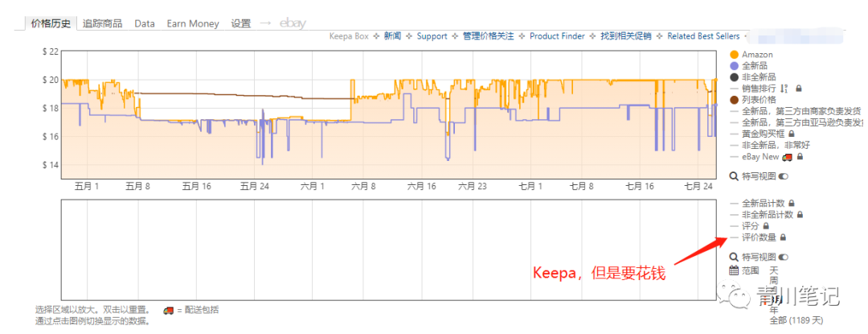This screenshot has width=868, height=334.
Task: Select the 天 range option
Action: (774, 270)
